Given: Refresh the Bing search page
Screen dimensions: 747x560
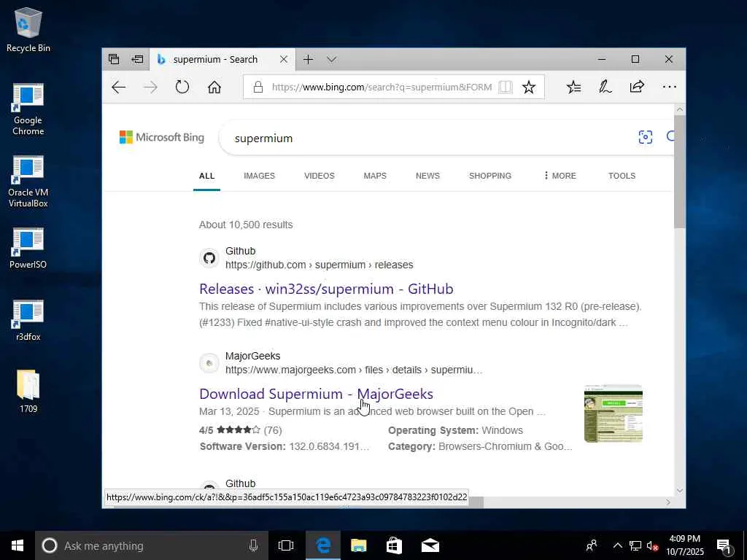Looking at the screenshot, I should 182,87.
